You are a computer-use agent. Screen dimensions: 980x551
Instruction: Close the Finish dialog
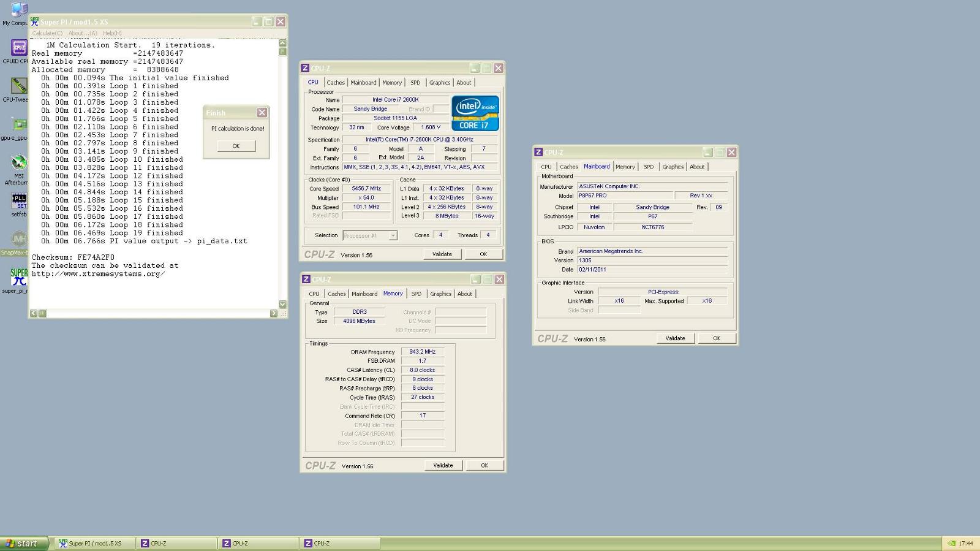coord(262,113)
